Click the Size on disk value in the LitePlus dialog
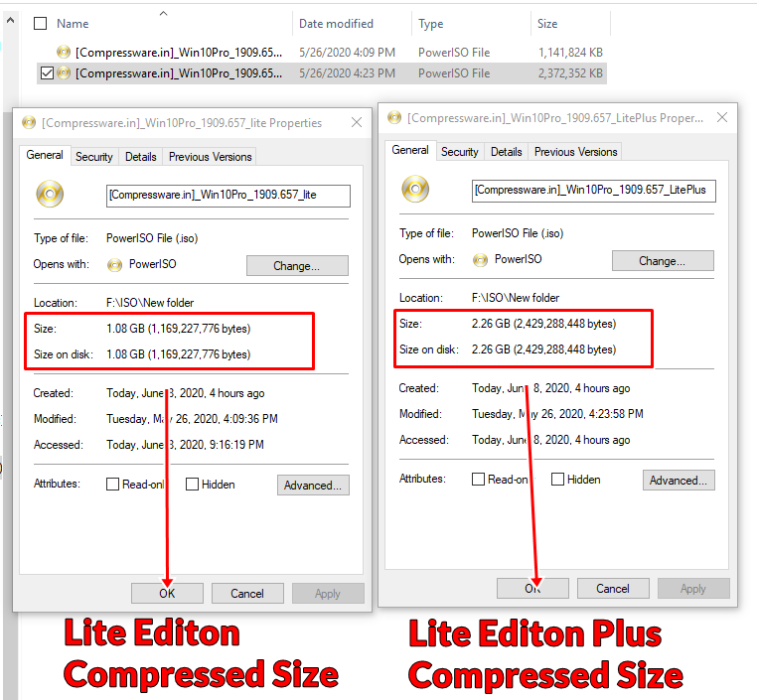The width and height of the screenshot is (757, 700). click(543, 350)
